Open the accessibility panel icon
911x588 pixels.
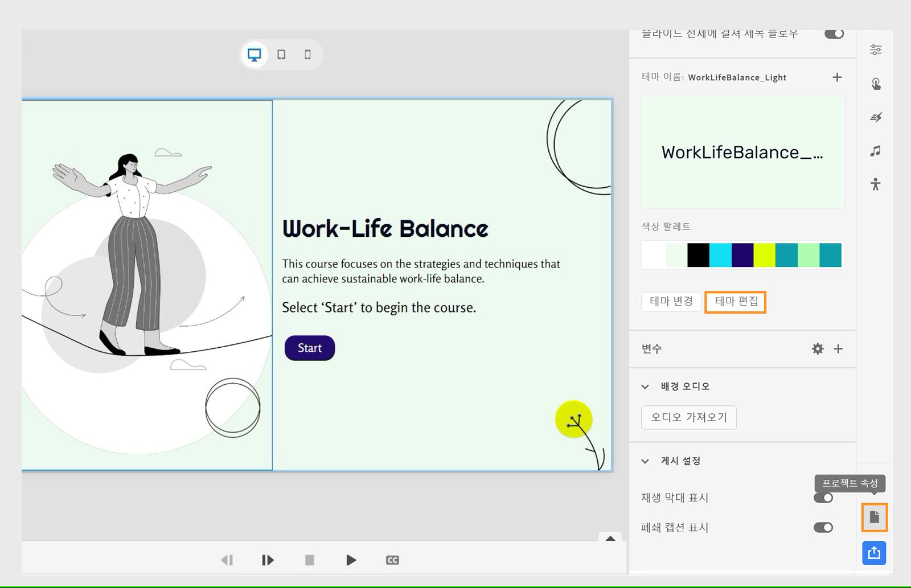coord(876,184)
